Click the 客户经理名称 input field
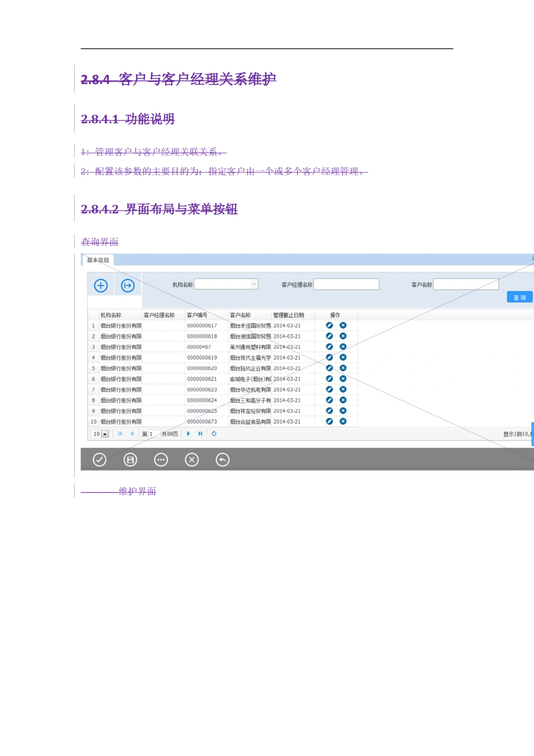This screenshot has height=756, width=534. click(x=346, y=284)
